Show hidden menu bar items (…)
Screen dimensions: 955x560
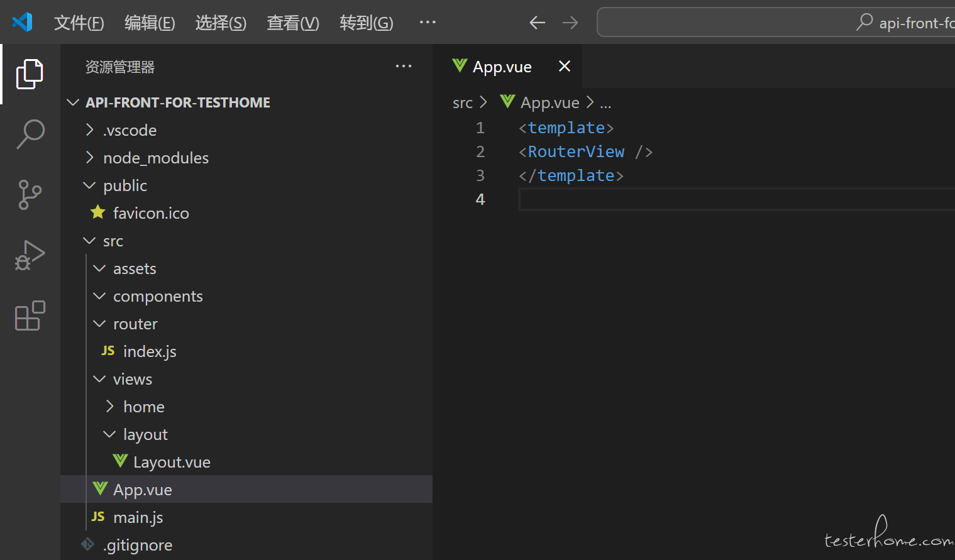[428, 22]
